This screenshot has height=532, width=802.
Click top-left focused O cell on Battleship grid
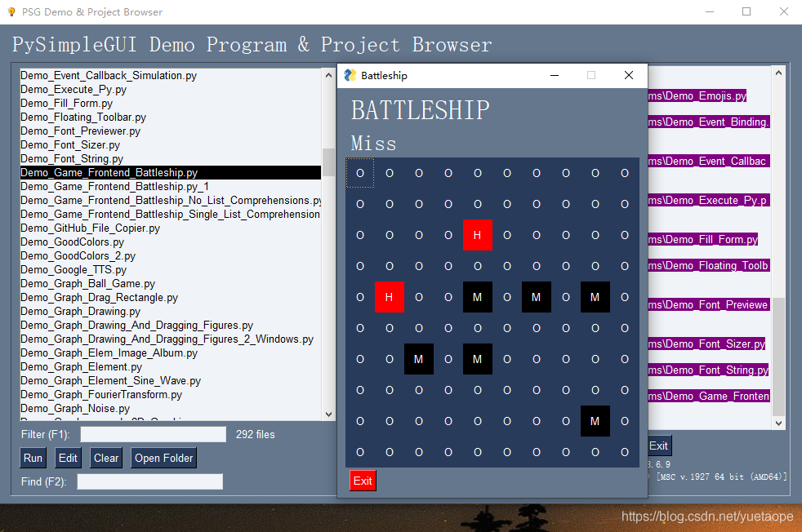point(360,173)
